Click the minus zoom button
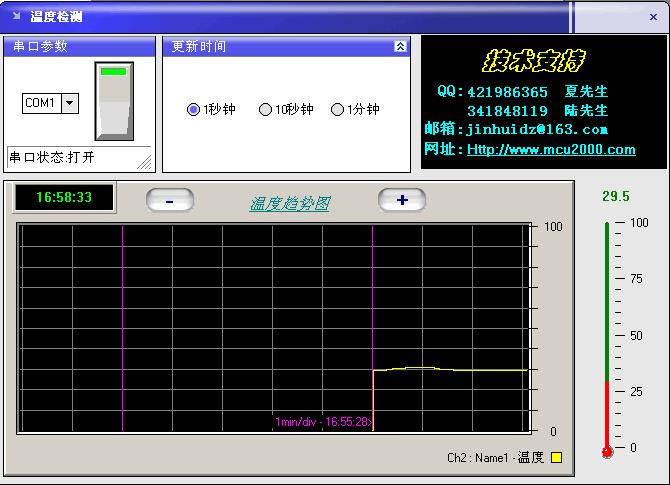 170,200
